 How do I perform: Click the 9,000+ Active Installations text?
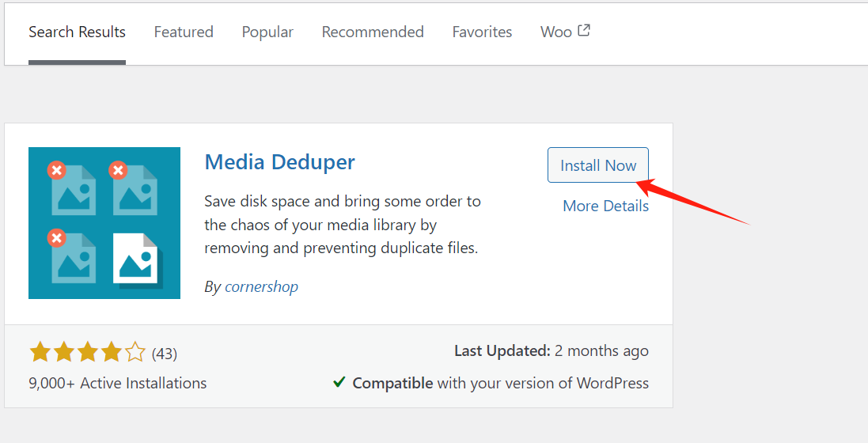[117, 384]
